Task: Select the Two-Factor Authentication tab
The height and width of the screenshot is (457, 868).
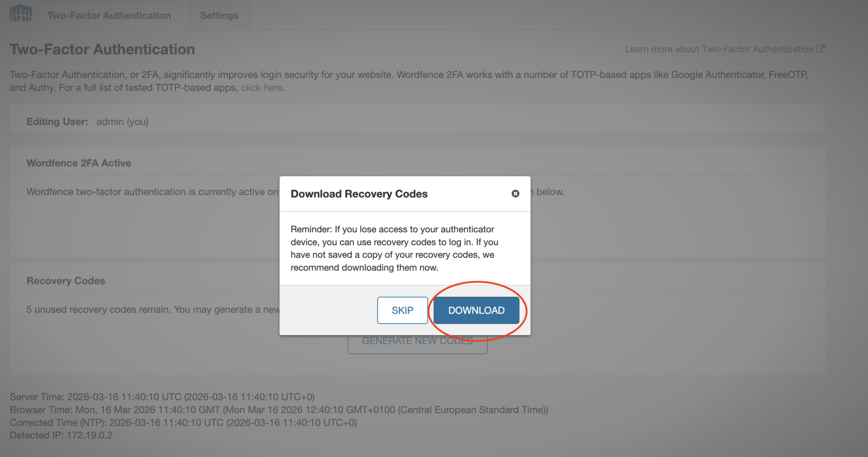Action: tap(109, 15)
